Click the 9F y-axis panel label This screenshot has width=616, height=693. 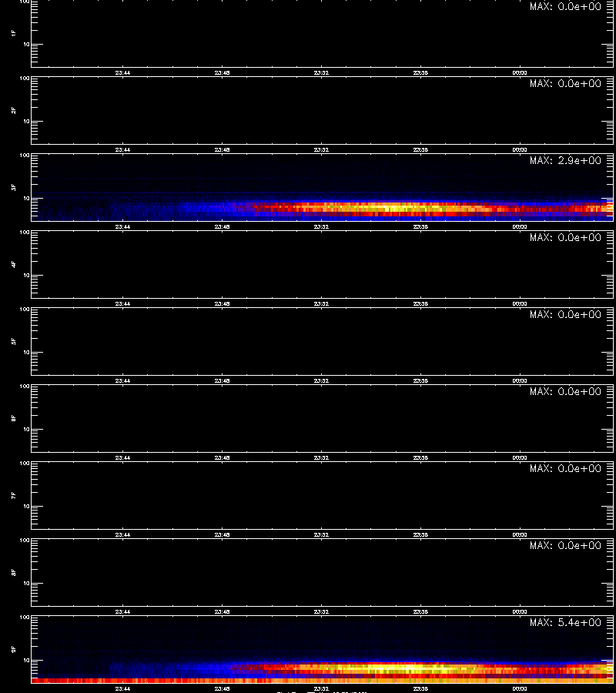pyautogui.click(x=14, y=649)
